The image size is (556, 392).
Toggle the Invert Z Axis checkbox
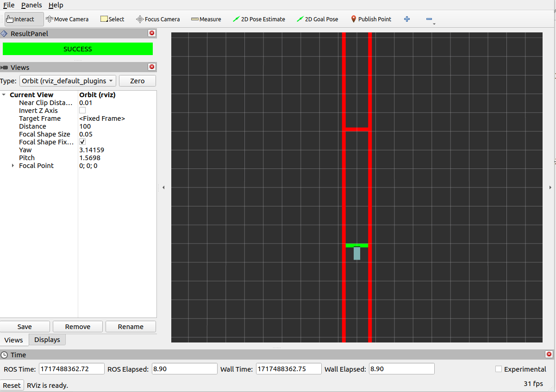82,111
